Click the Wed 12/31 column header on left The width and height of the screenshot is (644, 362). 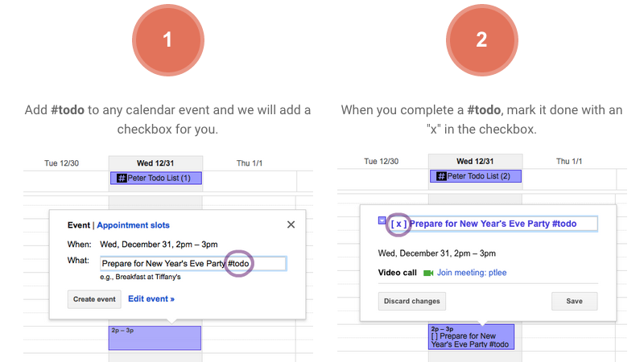point(155,163)
